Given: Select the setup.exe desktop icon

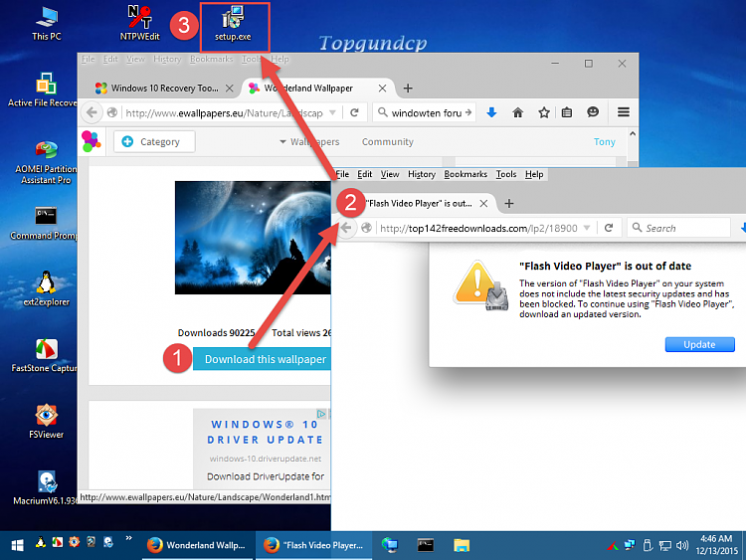Looking at the screenshot, I should pos(233,24).
